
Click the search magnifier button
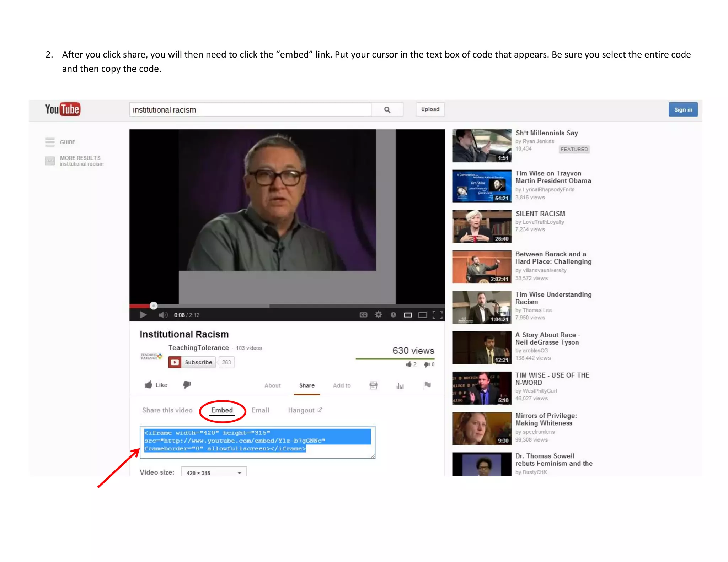(x=387, y=110)
